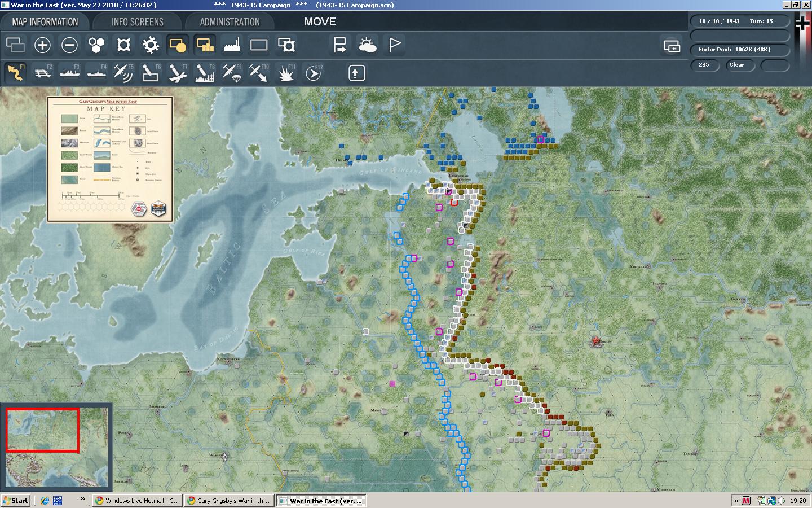Click Moscow red star on the map
Screen dimensions: 812x508
point(596,341)
